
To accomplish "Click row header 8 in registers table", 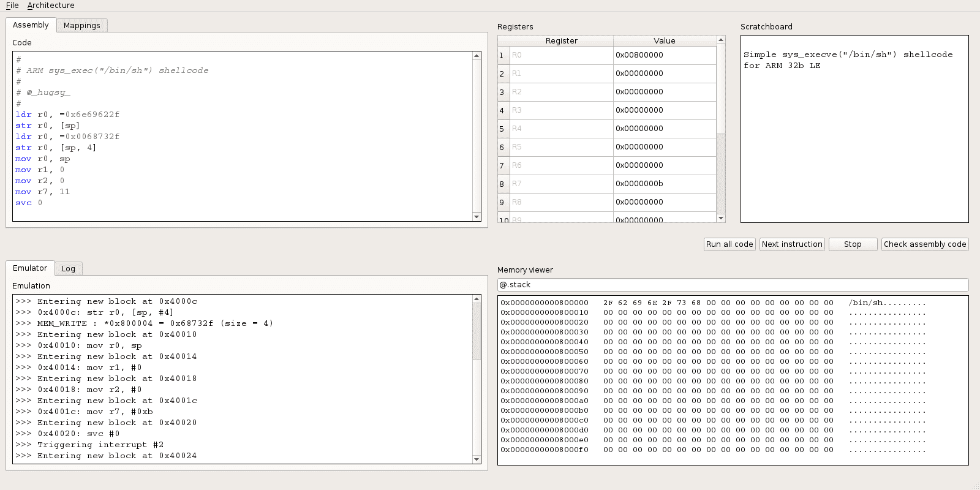I will [503, 184].
